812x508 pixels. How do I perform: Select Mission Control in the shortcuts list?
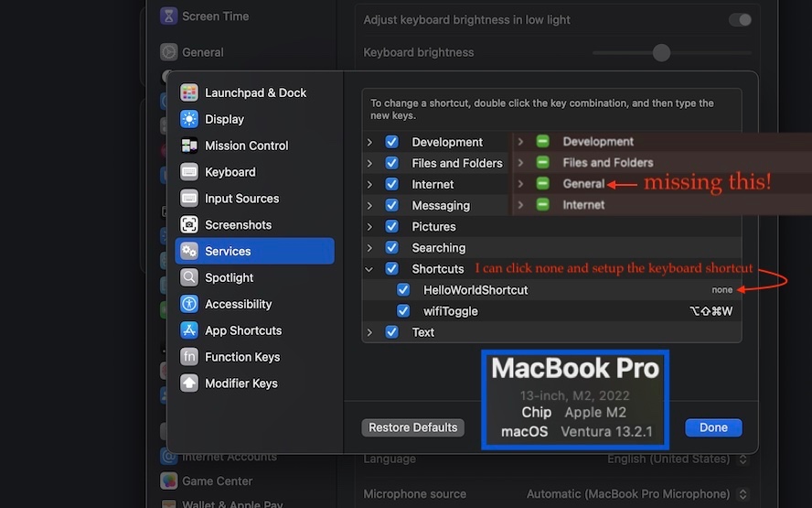tap(255, 146)
